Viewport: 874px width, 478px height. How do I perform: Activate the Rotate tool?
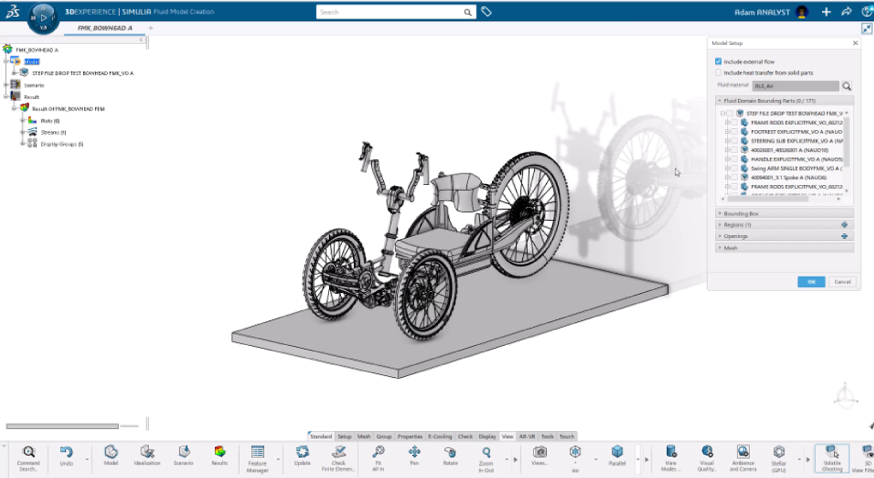(x=450, y=456)
